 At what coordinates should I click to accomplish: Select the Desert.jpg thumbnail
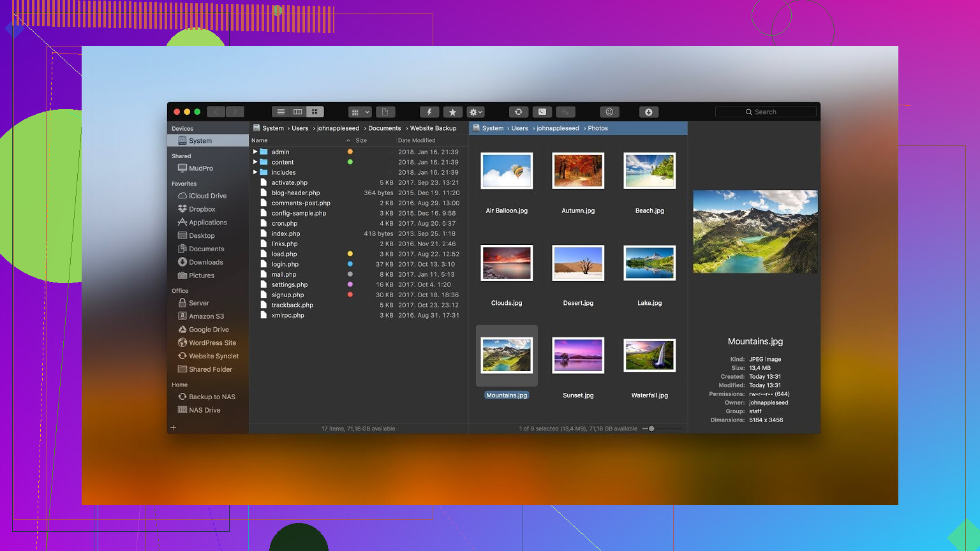pyautogui.click(x=578, y=263)
